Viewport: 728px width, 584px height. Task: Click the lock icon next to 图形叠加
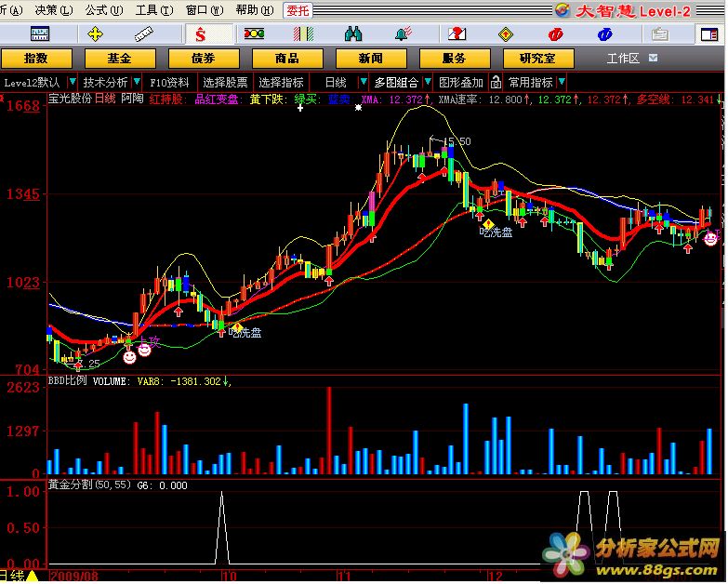496,82
